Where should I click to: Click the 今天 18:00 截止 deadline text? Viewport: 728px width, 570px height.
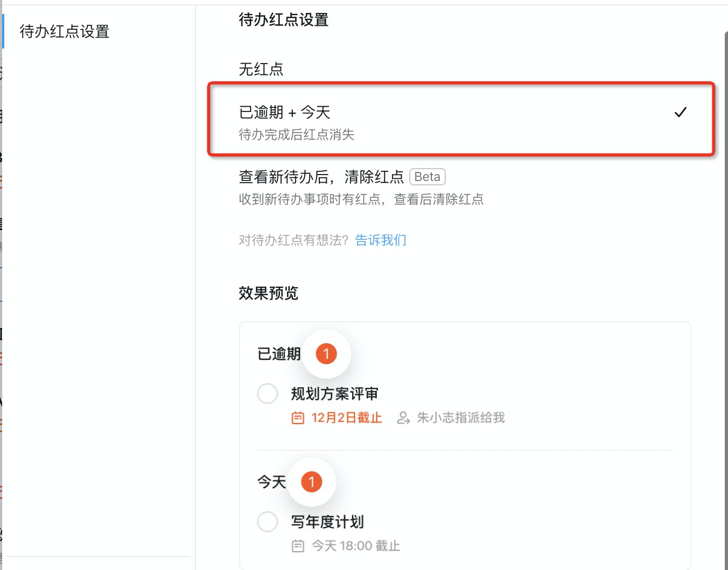pyautogui.click(x=356, y=546)
